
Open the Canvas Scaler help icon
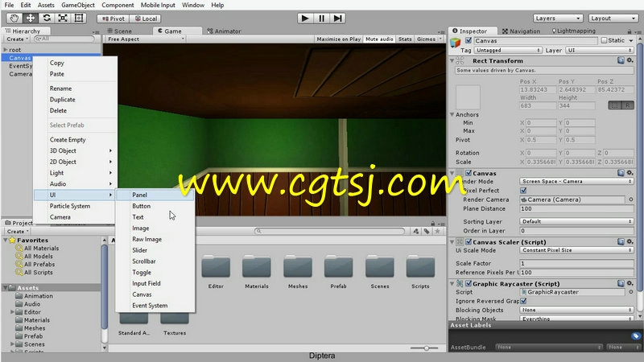click(x=621, y=242)
